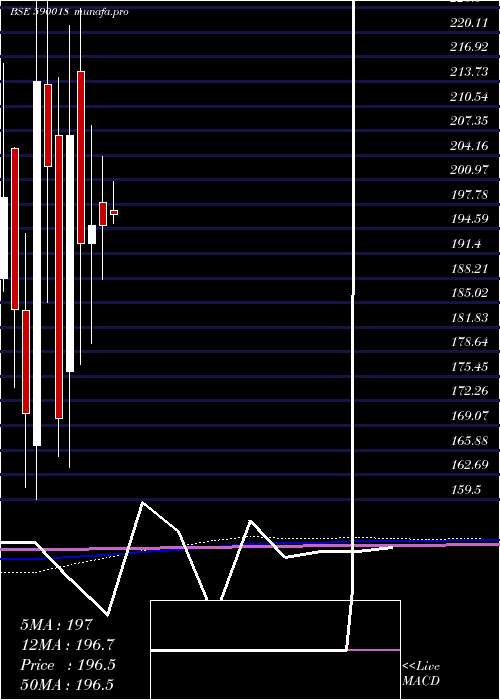Viewport: 500px width, 700px height.
Task: Select the small white candle near 193
Action: tap(92, 234)
